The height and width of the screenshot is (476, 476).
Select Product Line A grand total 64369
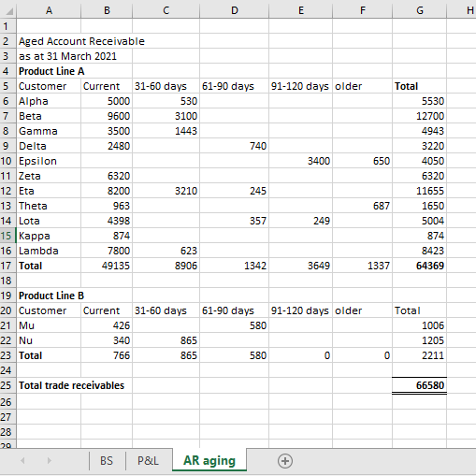click(x=420, y=266)
